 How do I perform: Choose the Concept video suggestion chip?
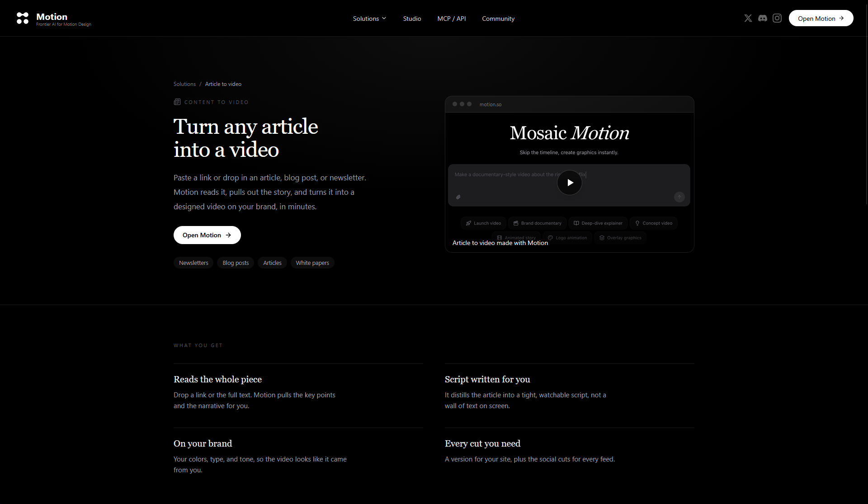(653, 223)
